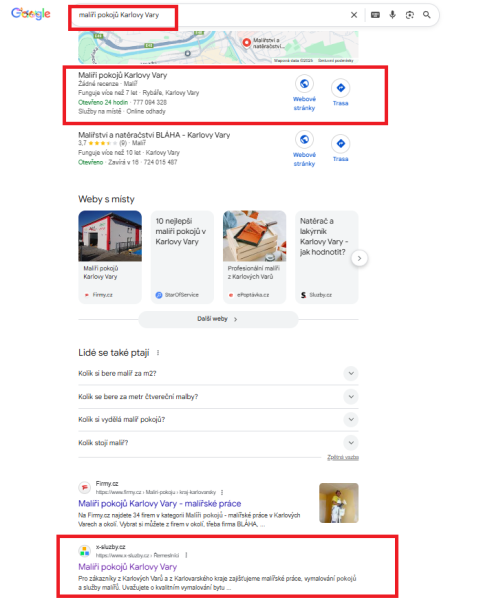Open the map pin for Malířství a natěračství
The width and height of the screenshot is (481, 600).
pyautogui.click(x=247, y=42)
